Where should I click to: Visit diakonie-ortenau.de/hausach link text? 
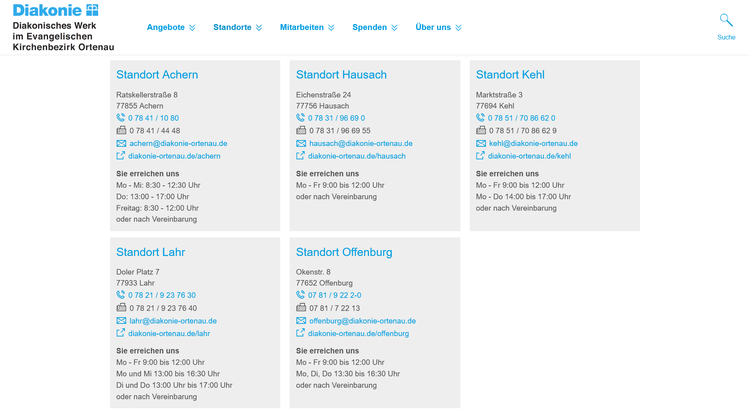tap(357, 156)
